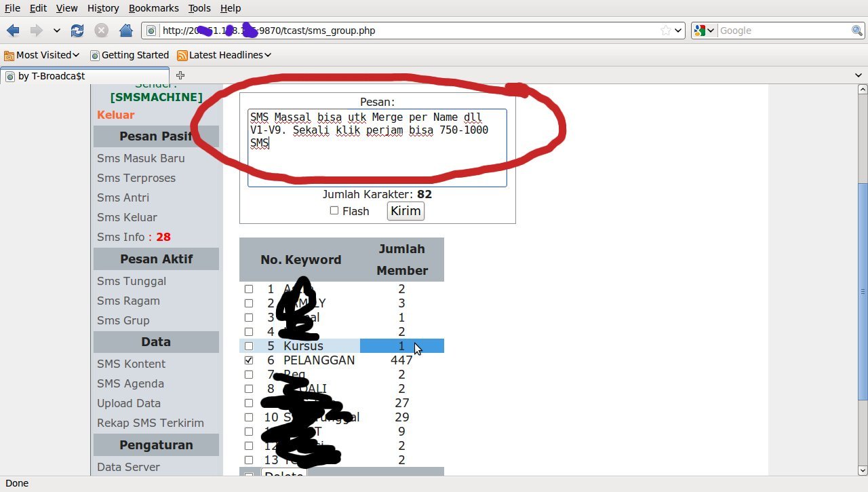This screenshot has height=492, width=868.
Task: Click member count 447 for PELANGGAN
Action: 402,360
